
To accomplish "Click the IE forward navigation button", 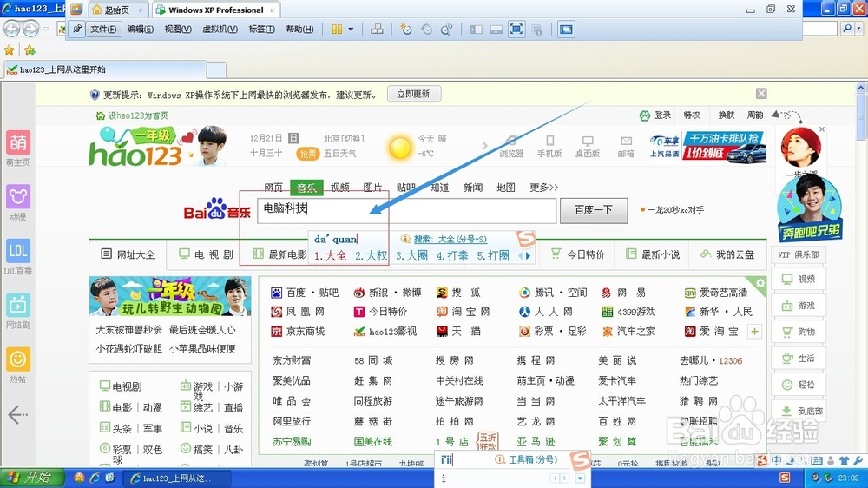I will click(31, 29).
